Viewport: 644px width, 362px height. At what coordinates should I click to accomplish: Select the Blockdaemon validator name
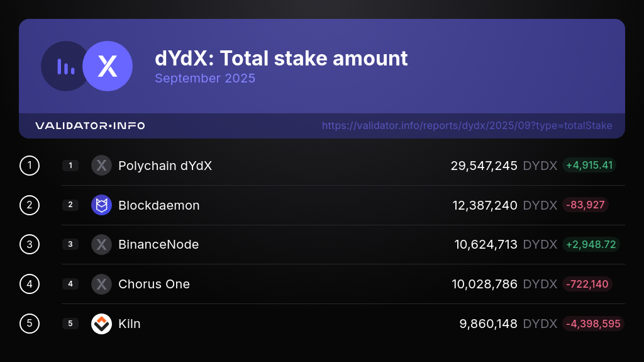[158, 205]
